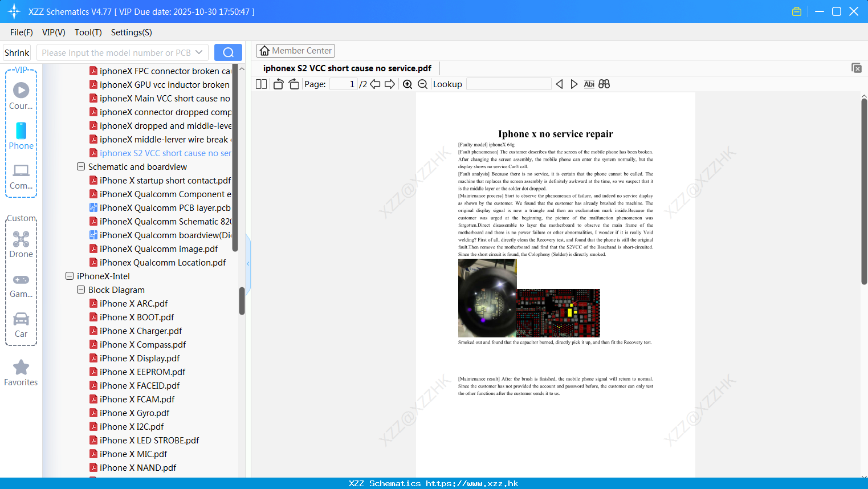Open iPhone X NAND.pdf
The width and height of the screenshot is (868, 489).
click(133, 468)
